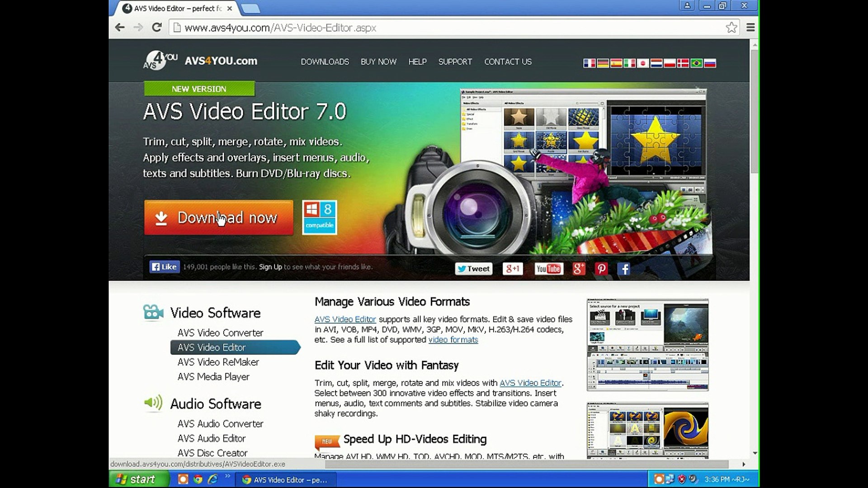Open the CONTACT US menu item
This screenshot has height=488, width=868.
pos(508,62)
